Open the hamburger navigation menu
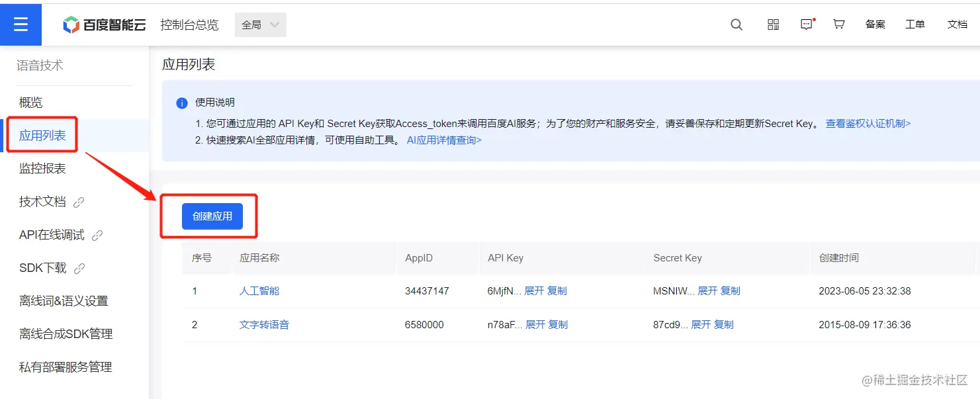Screen dimensions: 980x399 pos(21,24)
